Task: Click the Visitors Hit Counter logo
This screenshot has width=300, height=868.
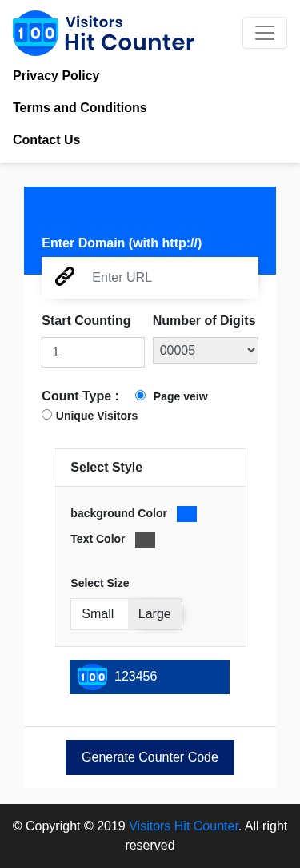Action: click(103, 33)
